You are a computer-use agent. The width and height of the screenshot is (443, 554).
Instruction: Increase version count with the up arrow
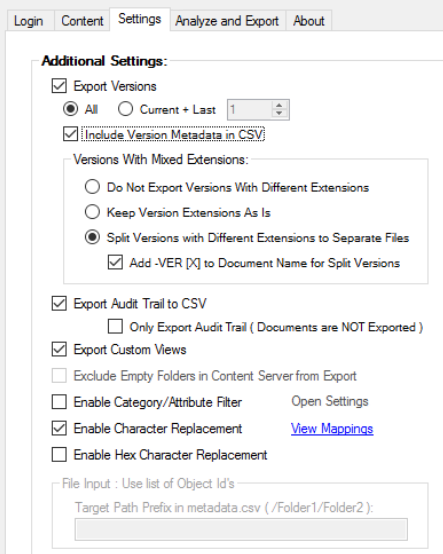[x=279, y=105]
